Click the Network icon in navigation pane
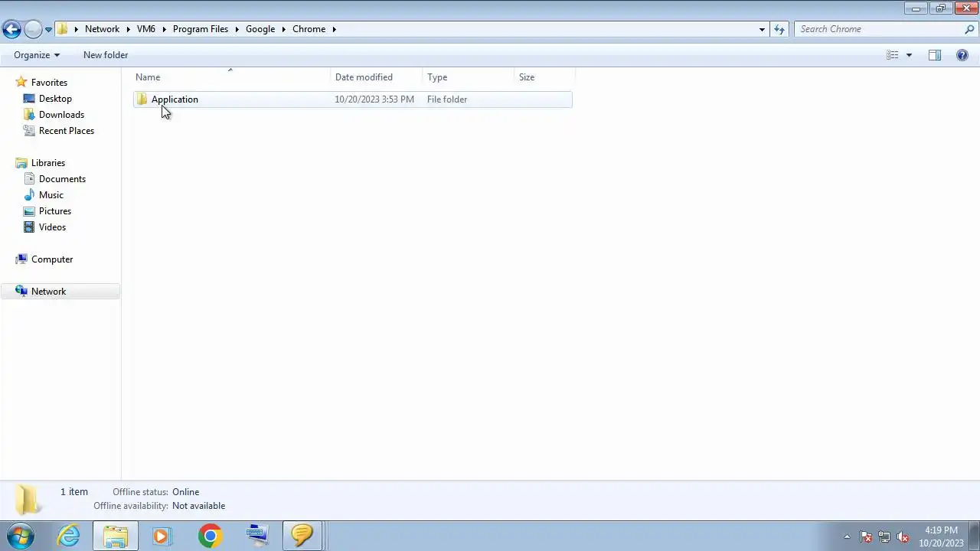 21,292
